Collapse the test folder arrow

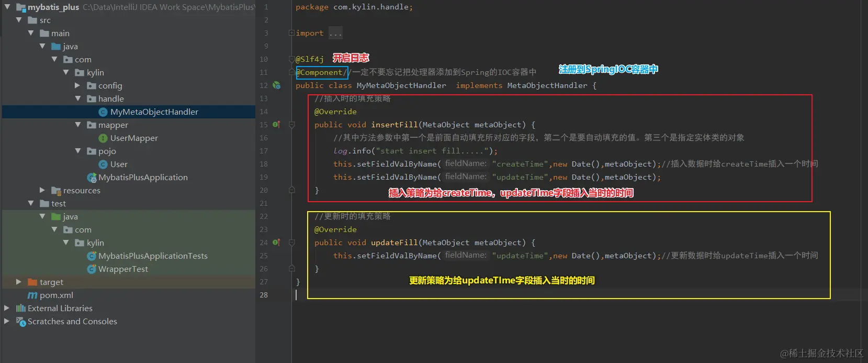tap(31, 203)
